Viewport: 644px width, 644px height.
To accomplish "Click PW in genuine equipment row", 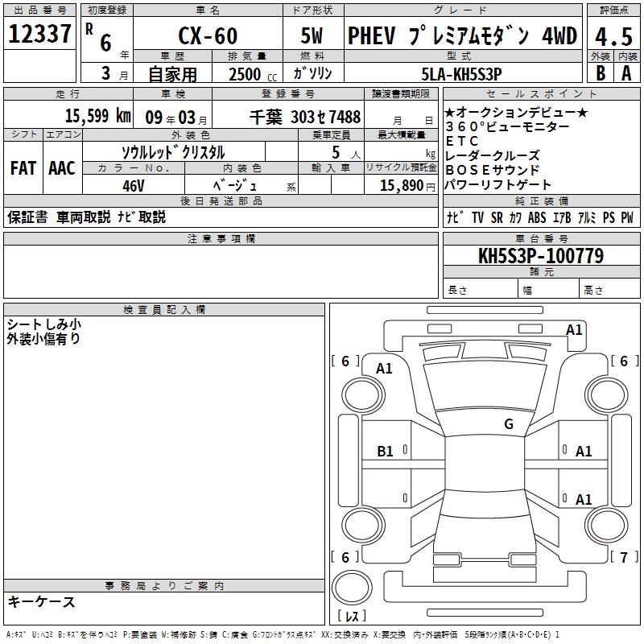I will click(627, 217).
